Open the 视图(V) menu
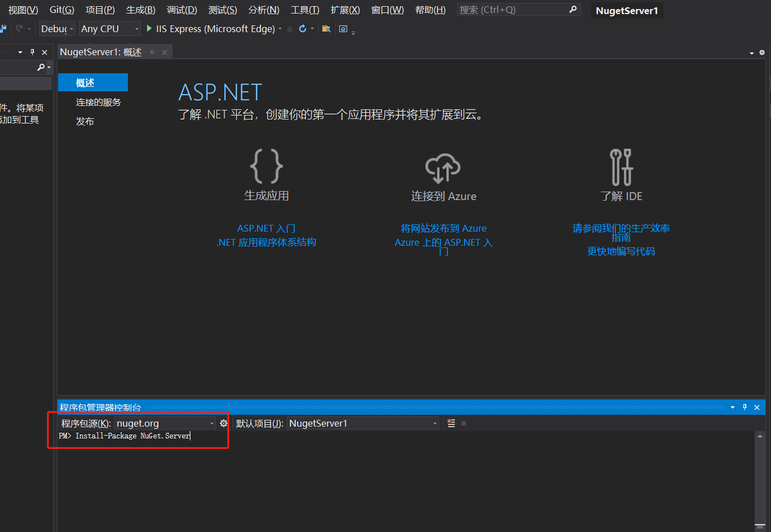771x532 pixels. [x=23, y=10]
